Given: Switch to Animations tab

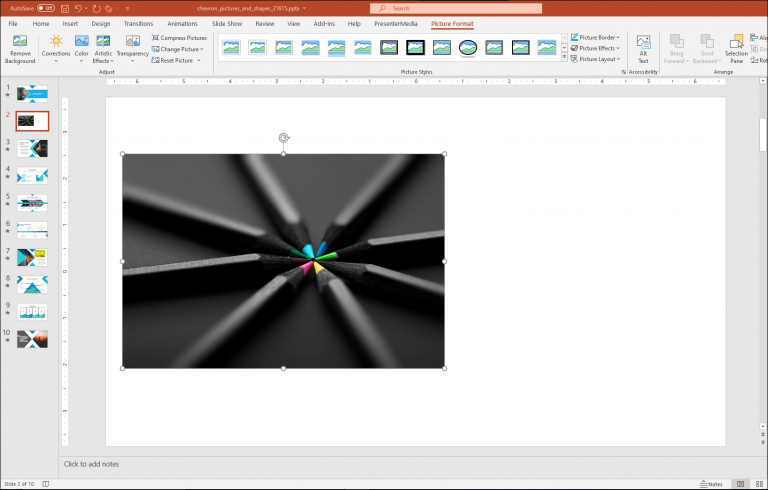Looking at the screenshot, I should (x=182, y=24).
